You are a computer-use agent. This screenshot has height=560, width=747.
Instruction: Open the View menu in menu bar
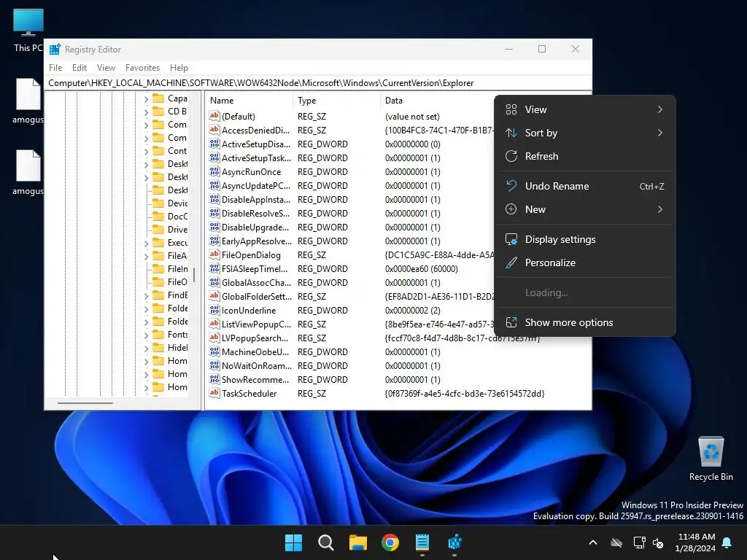point(106,68)
